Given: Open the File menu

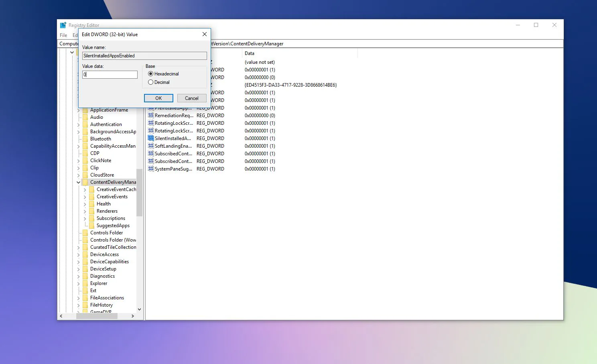Looking at the screenshot, I should 63,35.
